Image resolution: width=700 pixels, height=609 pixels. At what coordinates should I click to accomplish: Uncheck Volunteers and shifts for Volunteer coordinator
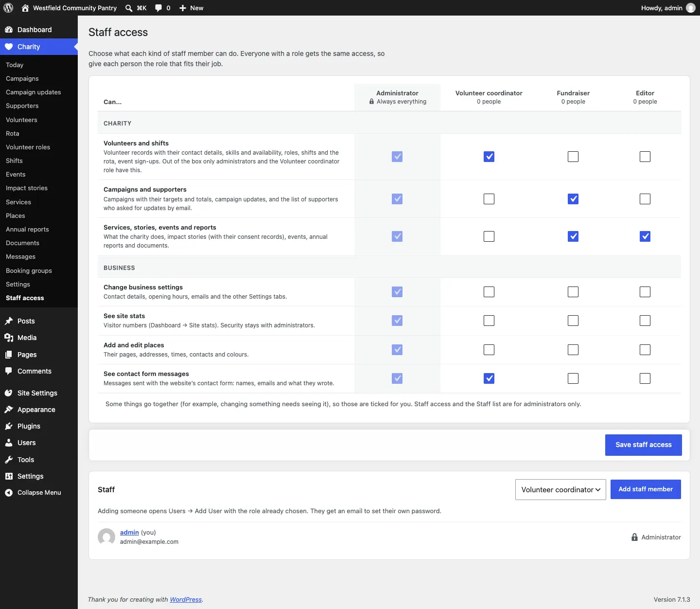(489, 157)
